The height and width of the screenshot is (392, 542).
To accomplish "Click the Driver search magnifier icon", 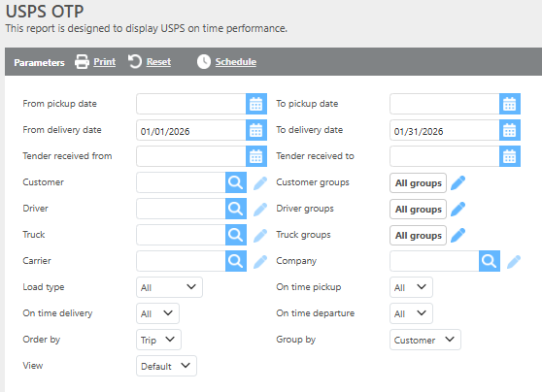I will click(x=236, y=209).
